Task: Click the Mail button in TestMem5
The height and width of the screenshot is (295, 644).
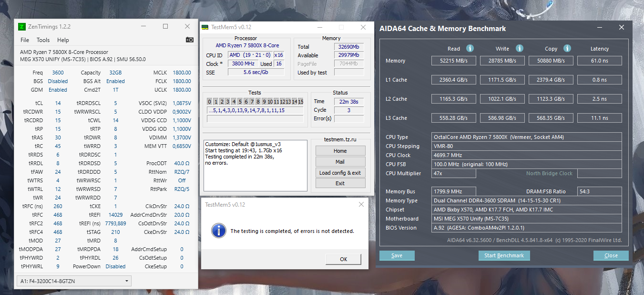Action: pyautogui.click(x=340, y=161)
